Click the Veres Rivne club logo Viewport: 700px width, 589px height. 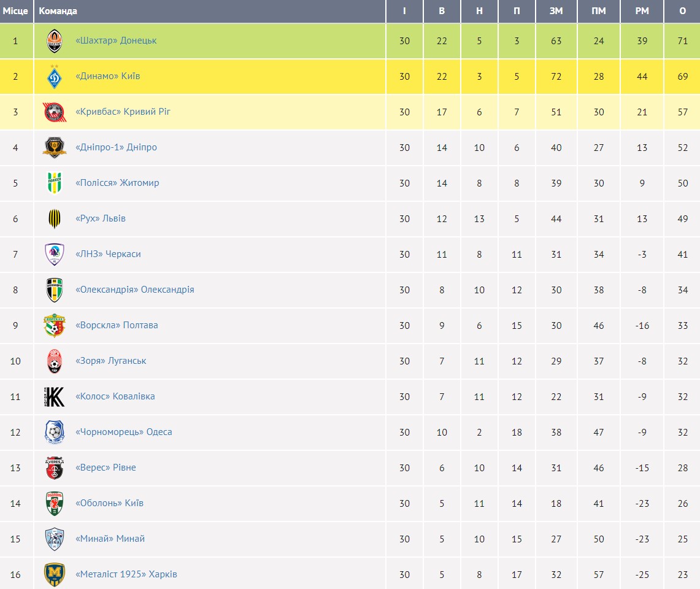[55, 468]
